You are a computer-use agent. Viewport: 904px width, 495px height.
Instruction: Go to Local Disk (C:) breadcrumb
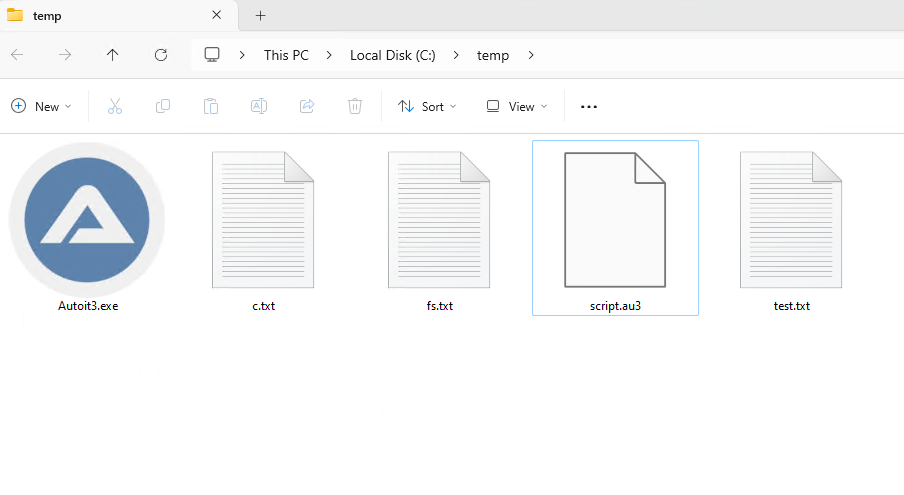click(392, 55)
